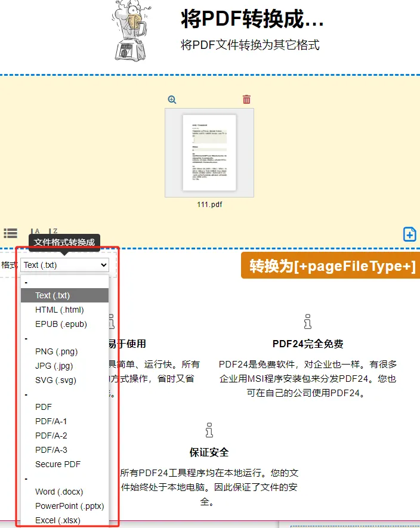The height and width of the screenshot is (528, 420).
Task: Click the PDF24完全免费 heading
Action: (307, 344)
